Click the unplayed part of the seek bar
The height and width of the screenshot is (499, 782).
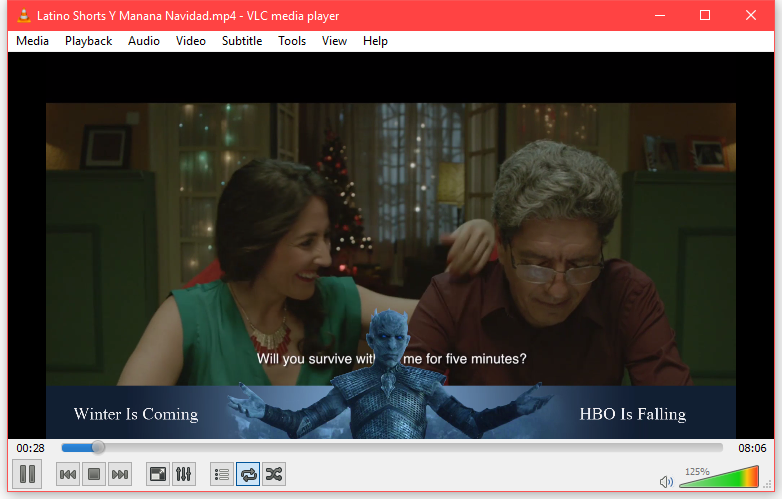click(413, 448)
